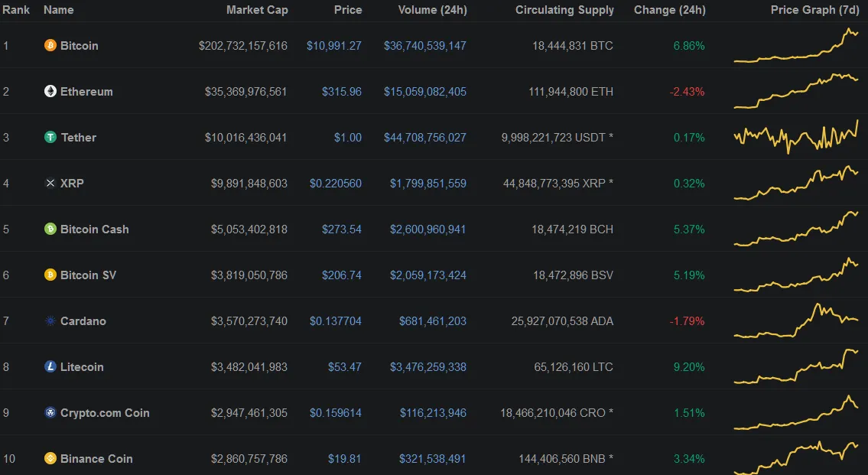Viewport: 868px width, 475px height.
Task: Sort by the Name column header
Action: pyautogui.click(x=59, y=10)
